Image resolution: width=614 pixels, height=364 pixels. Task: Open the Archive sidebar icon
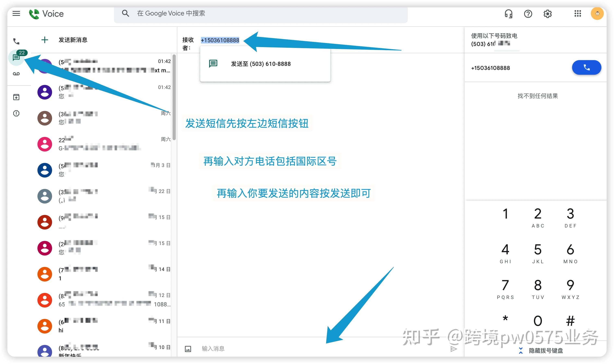[16, 97]
